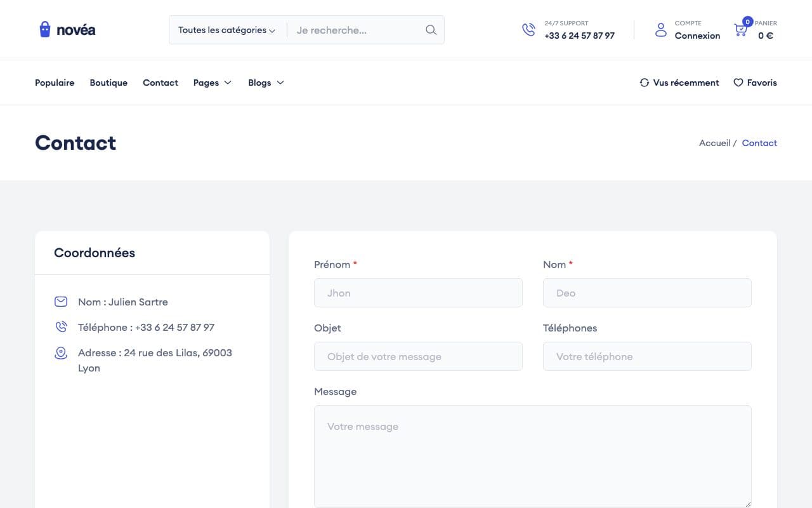
Task: Click the Accueil breadcrumb link
Action: [x=715, y=143]
